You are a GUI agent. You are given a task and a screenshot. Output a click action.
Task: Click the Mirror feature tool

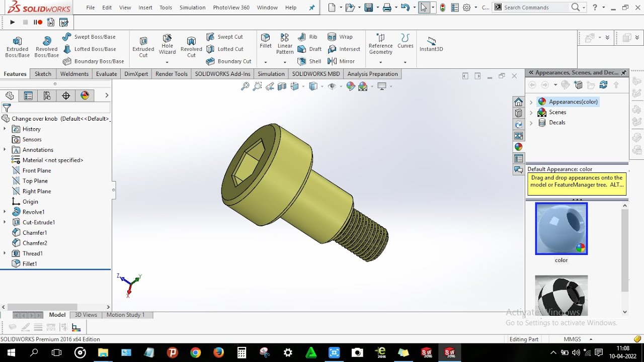[341, 61]
